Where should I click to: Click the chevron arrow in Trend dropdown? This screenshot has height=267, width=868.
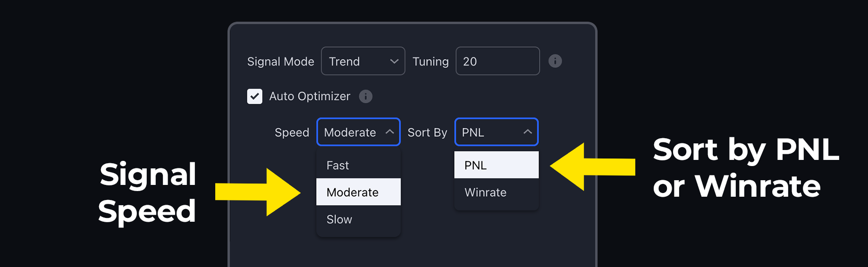(394, 61)
